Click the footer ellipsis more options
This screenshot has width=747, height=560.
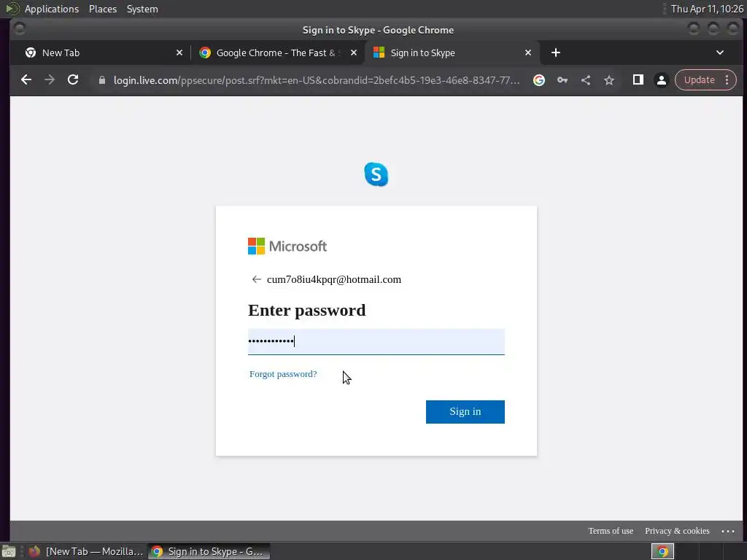point(728,532)
